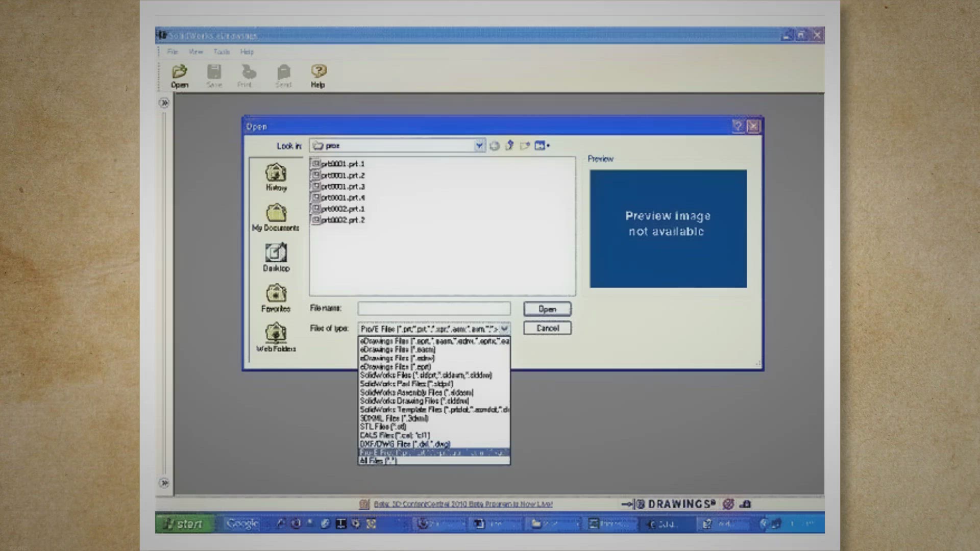Click the go back icon in Open dialog
The image size is (980, 551).
tap(495, 146)
